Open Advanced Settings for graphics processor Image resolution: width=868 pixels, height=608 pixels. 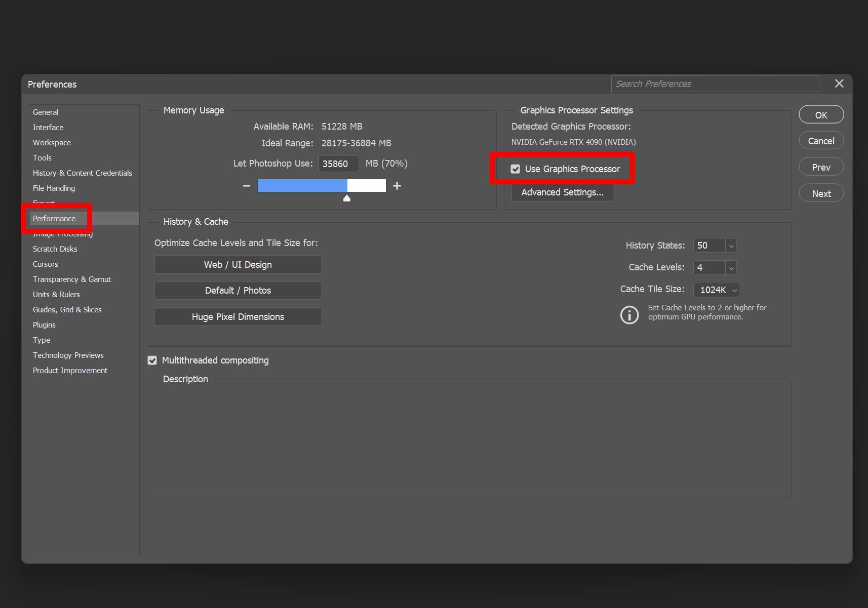[x=562, y=192]
